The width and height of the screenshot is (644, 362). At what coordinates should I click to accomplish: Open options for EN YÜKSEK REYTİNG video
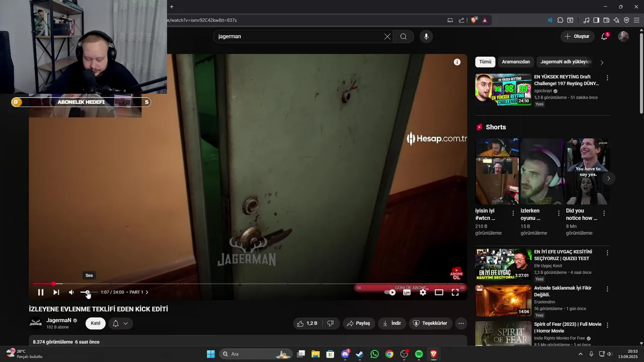point(607,78)
